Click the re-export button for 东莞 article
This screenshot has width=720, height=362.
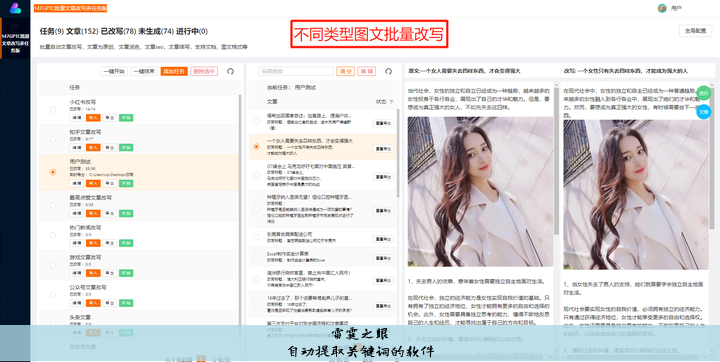coord(383,239)
